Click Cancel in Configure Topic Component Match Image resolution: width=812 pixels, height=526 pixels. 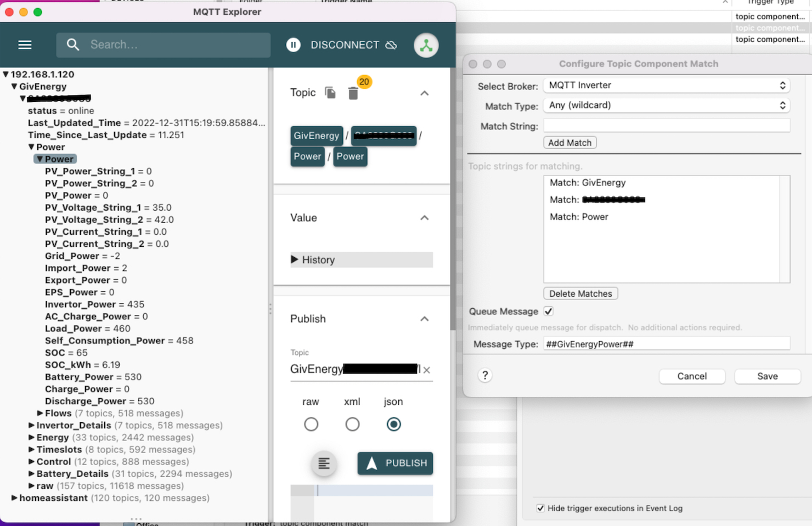(x=692, y=376)
